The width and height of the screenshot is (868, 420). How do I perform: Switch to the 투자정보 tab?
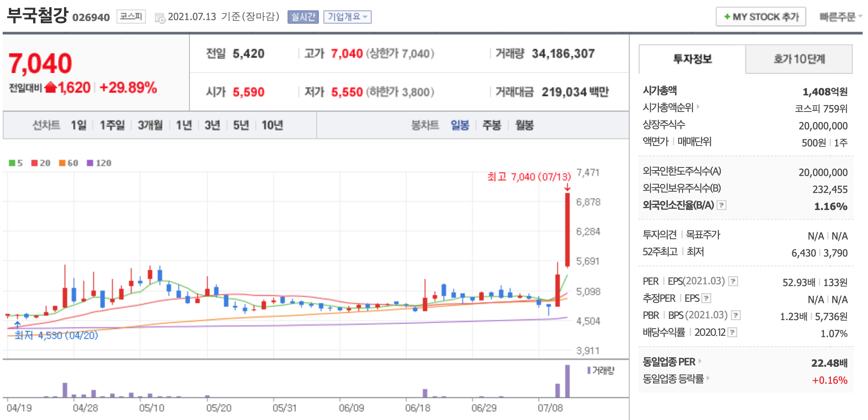pyautogui.click(x=692, y=59)
